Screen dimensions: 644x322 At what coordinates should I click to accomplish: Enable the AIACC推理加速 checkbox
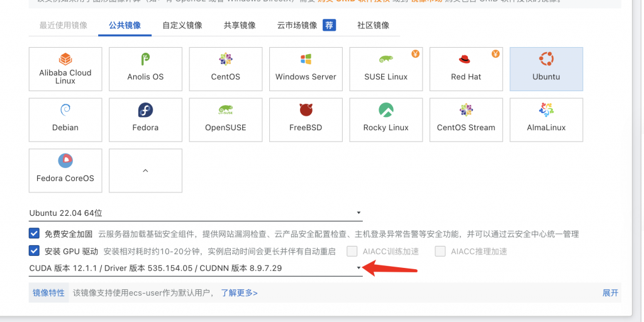pos(440,251)
